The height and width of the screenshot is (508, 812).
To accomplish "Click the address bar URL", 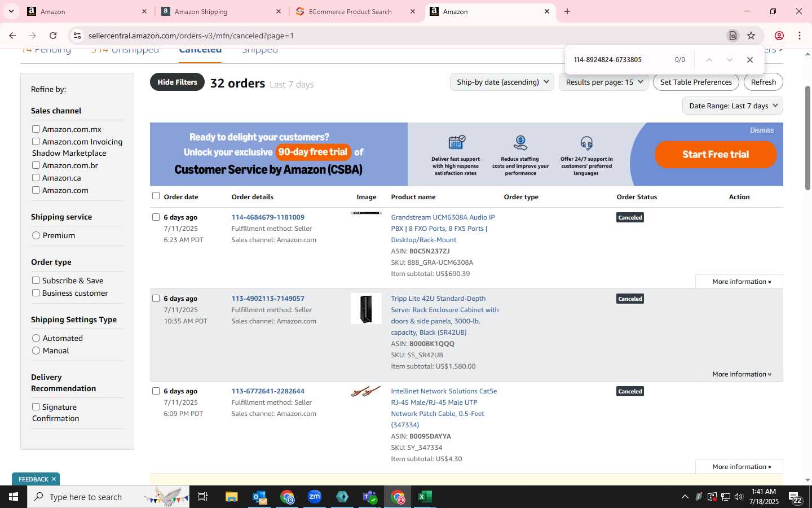I will pos(191,36).
